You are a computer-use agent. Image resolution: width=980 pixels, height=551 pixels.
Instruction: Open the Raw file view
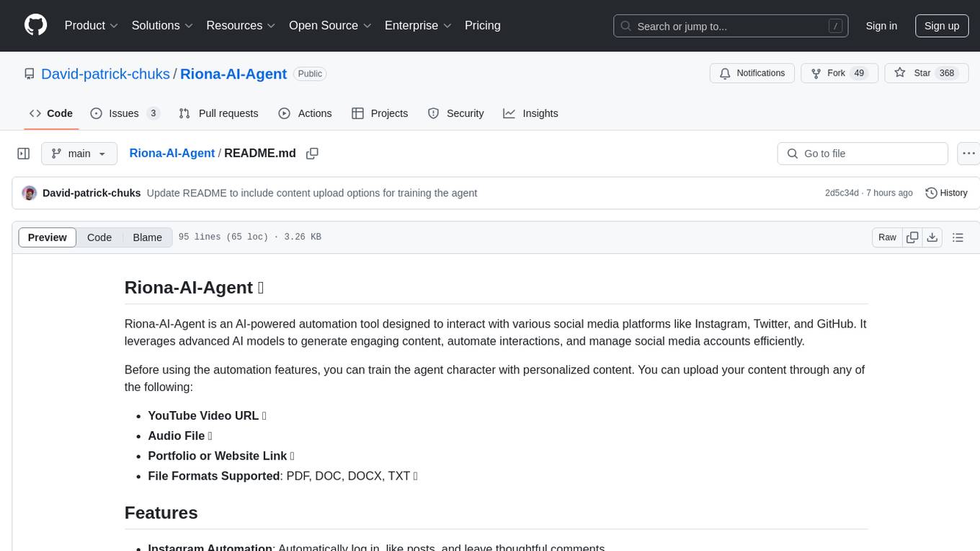click(x=887, y=237)
